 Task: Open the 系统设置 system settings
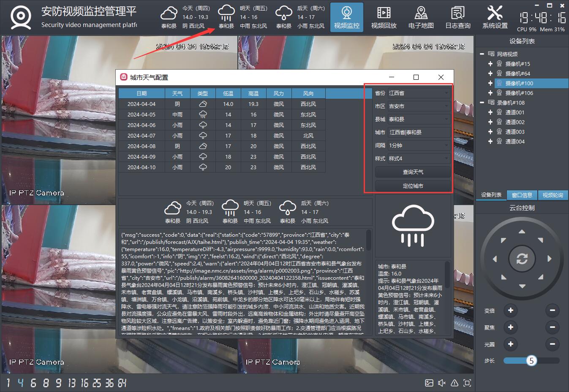click(495, 18)
